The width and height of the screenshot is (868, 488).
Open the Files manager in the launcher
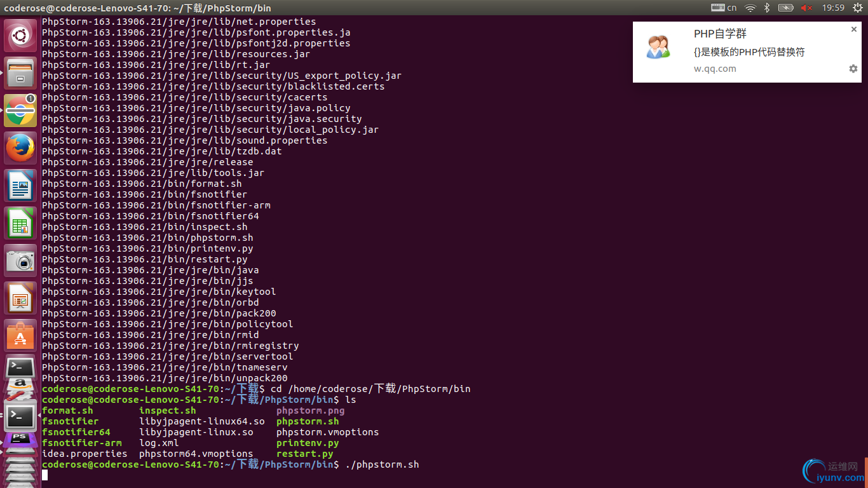[20, 73]
